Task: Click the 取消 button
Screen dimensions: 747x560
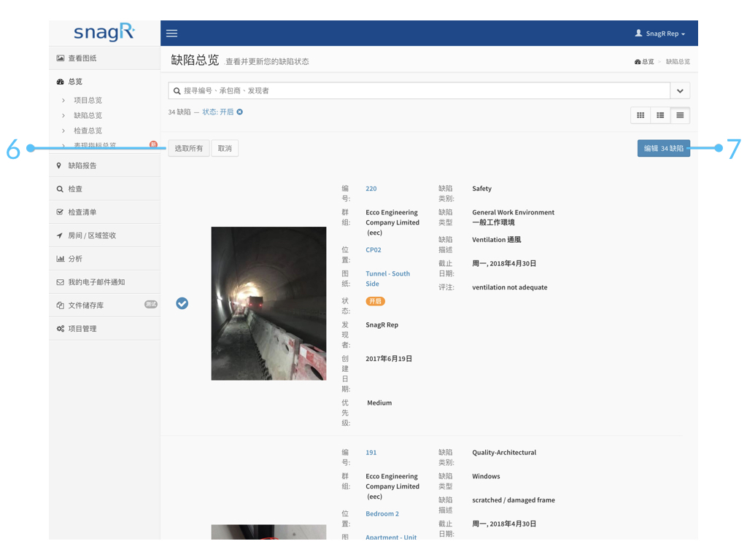Action: (x=225, y=148)
